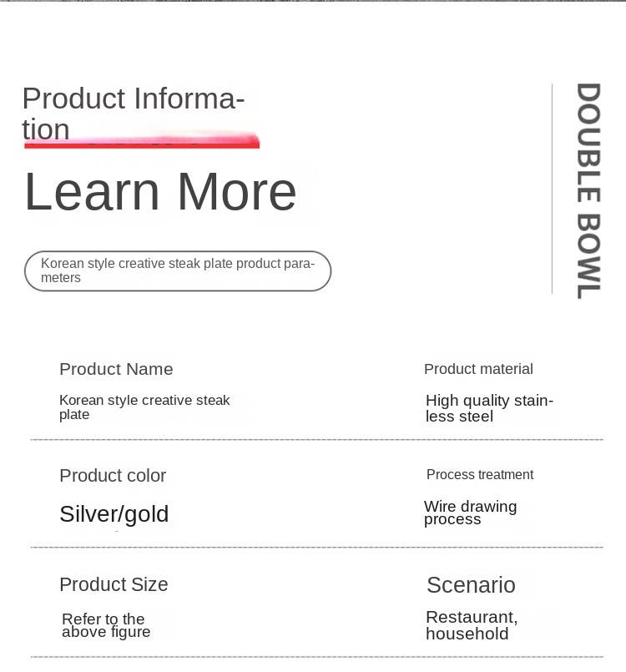This screenshot has width=626, height=672.
Task: Select the "Product Name" label
Action: point(116,369)
